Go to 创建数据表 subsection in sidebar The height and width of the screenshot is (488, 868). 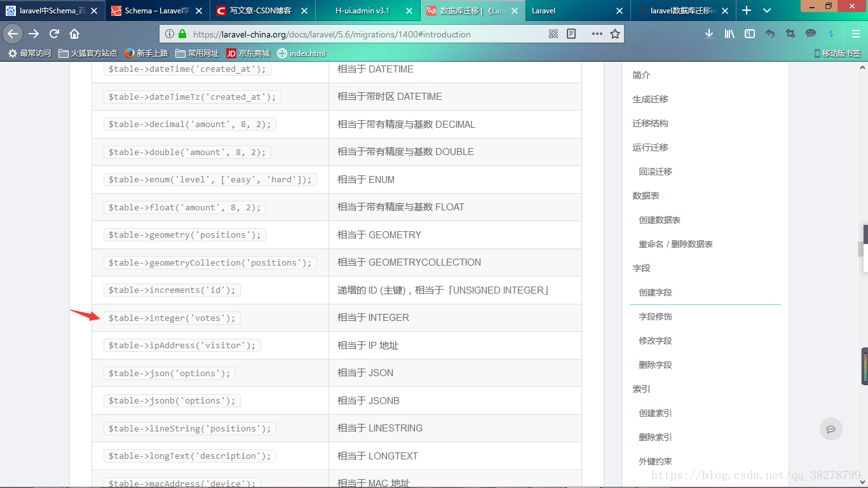tap(660, 220)
